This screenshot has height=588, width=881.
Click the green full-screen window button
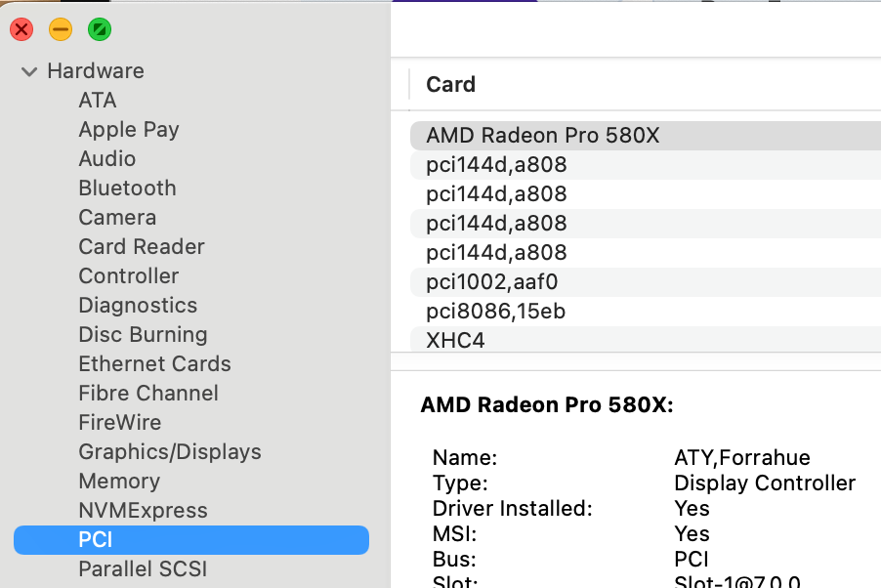point(100,29)
